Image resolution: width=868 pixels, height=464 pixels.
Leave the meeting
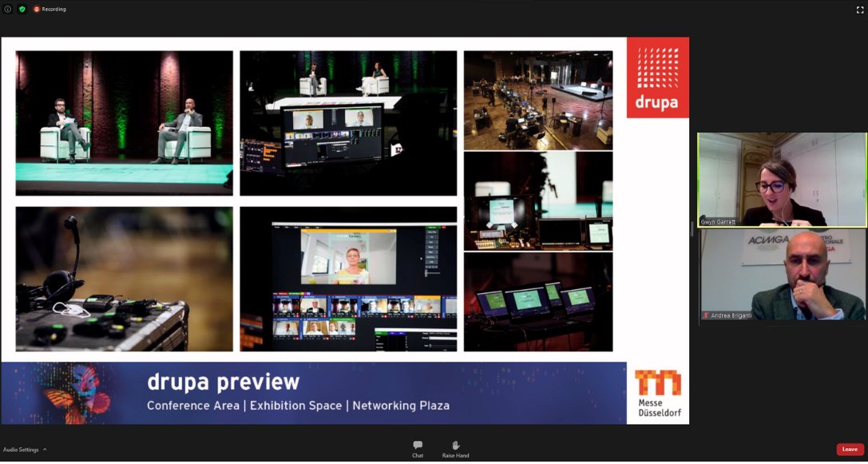pos(850,450)
